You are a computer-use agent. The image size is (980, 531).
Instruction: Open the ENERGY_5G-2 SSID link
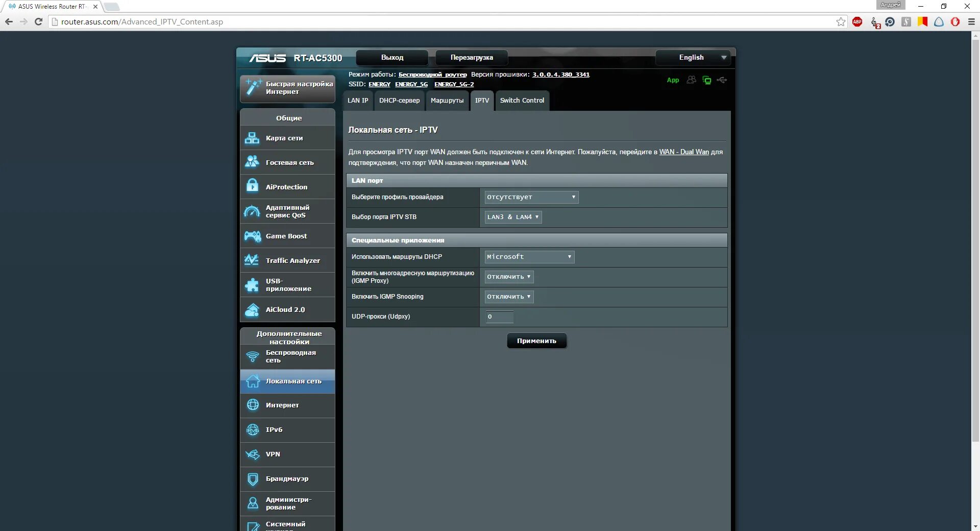click(x=454, y=84)
